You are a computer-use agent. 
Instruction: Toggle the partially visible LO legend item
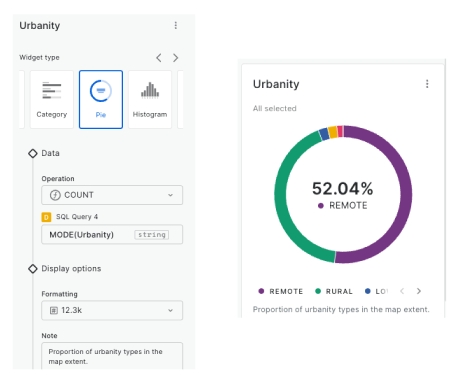click(377, 291)
